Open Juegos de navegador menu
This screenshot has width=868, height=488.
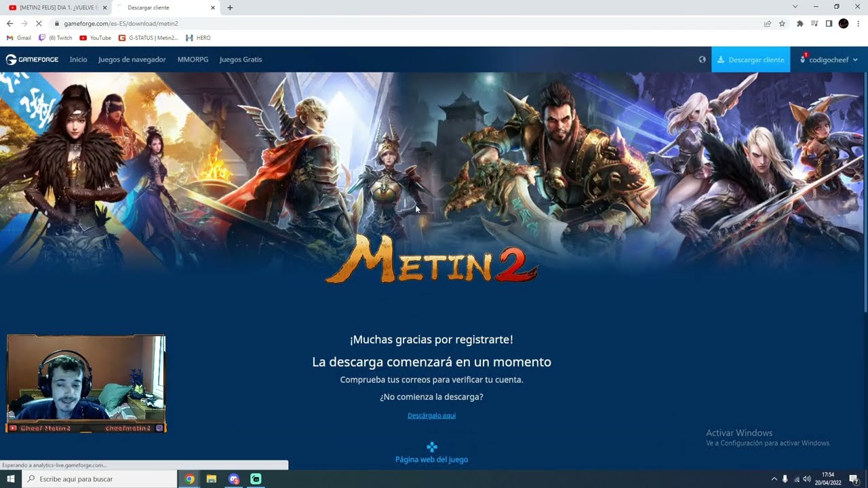coord(132,60)
